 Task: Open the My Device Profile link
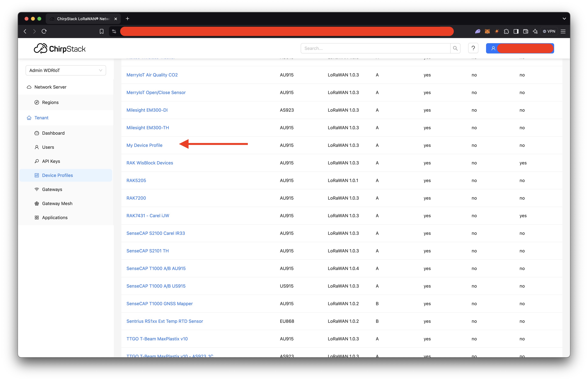click(144, 145)
